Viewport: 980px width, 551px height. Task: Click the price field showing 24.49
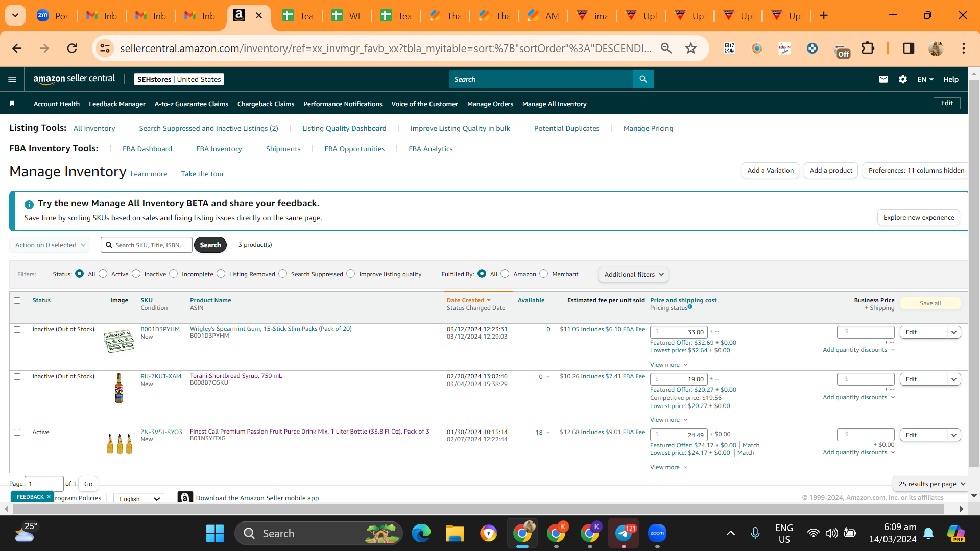[679, 435]
